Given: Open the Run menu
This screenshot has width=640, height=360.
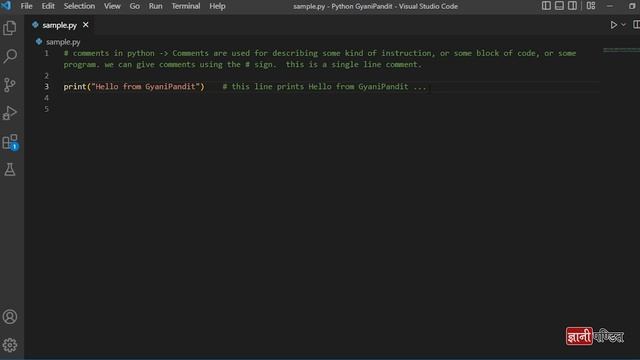Looking at the screenshot, I should [x=155, y=6].
